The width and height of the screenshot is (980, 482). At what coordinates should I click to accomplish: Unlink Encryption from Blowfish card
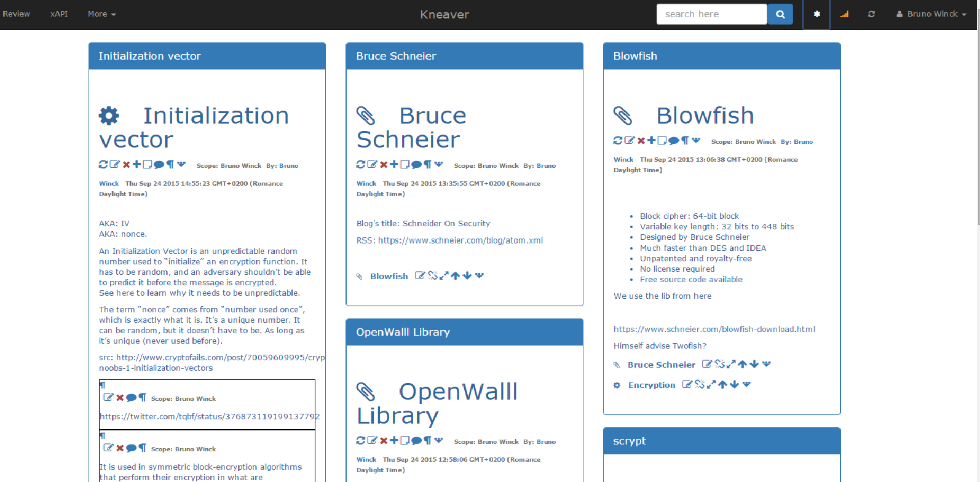[x=700, y=384]
